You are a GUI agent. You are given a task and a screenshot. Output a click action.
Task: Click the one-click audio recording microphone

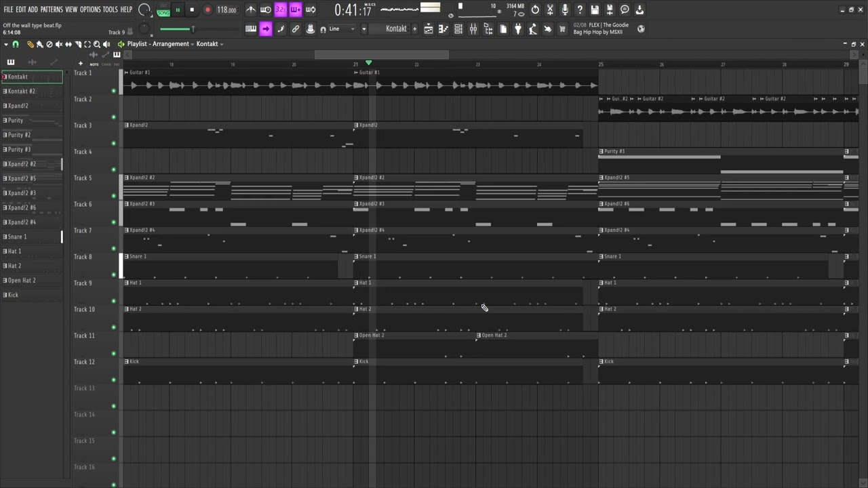565,9
